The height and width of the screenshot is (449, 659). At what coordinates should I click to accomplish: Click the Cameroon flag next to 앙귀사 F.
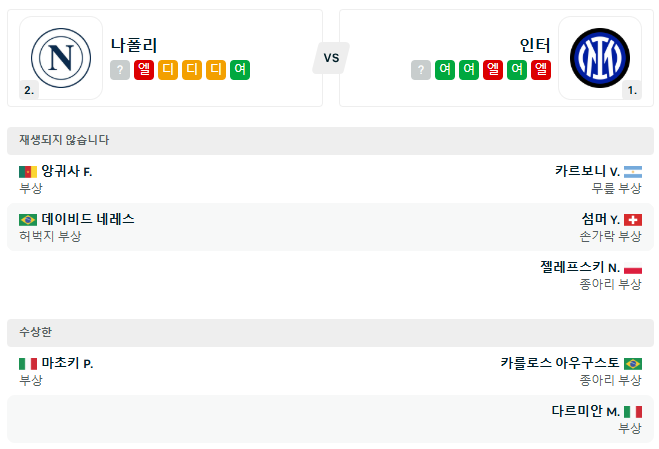coord(28,172)
